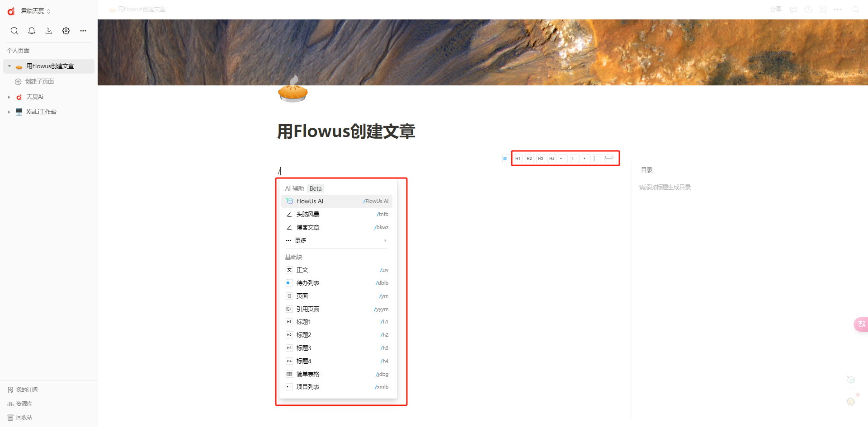The width and height of the screenshot is (868, 427).
Task: Insert H4 heading from quick toolbar
Action: tap(552, 159)
